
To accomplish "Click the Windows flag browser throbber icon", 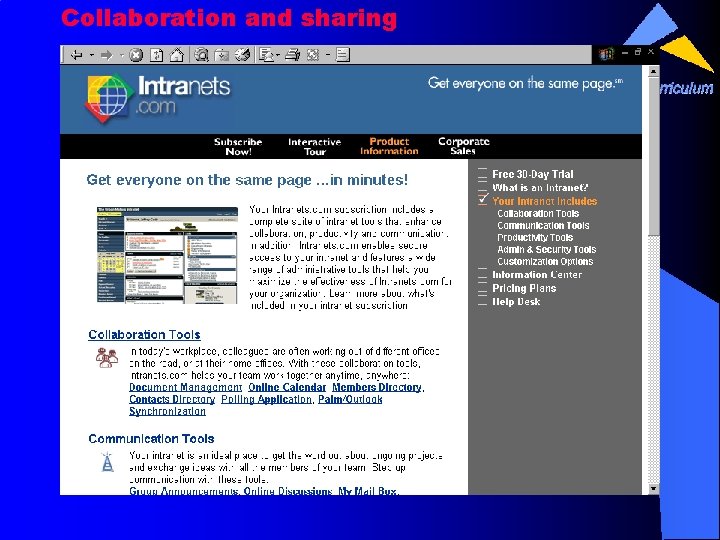I will [606, 55].
